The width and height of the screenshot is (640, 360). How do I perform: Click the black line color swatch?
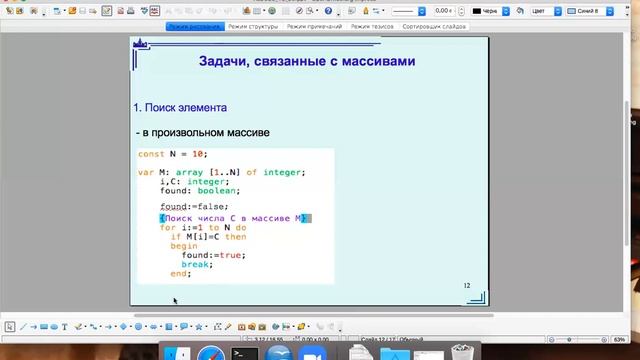pos(476,11)
